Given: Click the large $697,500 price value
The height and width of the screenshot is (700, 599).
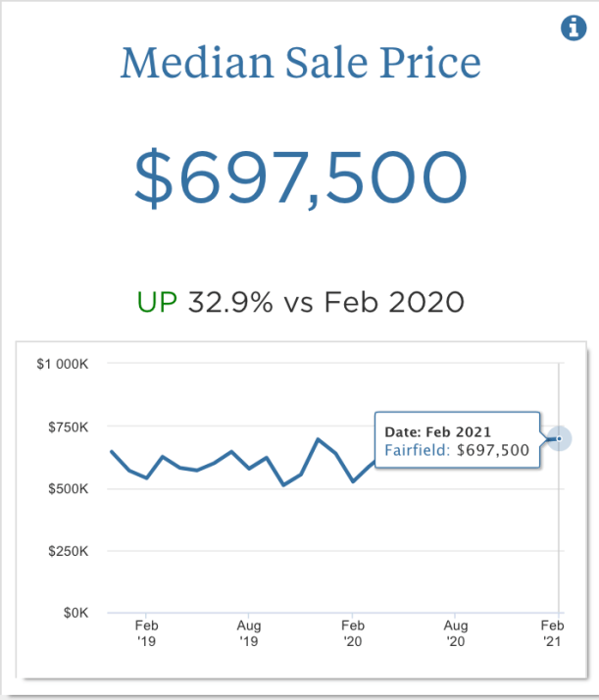Looking at the screenshot, I should pyautogui.click(x=300, y=177).
